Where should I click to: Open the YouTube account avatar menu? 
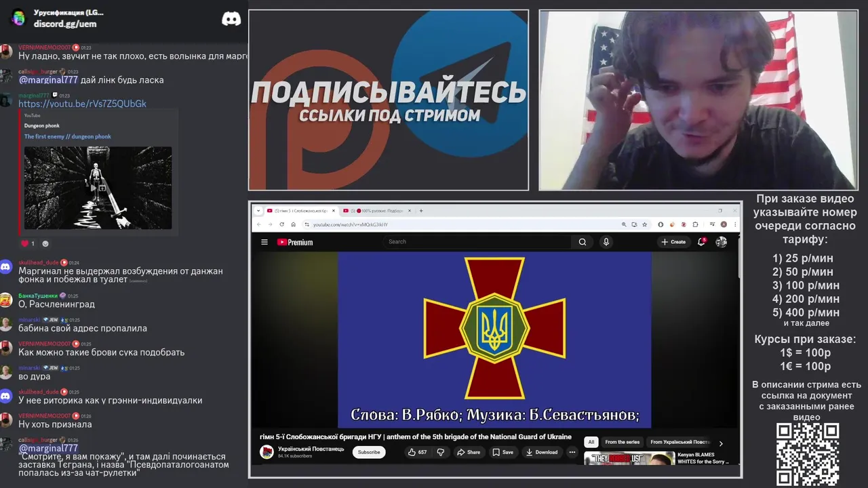722,242
